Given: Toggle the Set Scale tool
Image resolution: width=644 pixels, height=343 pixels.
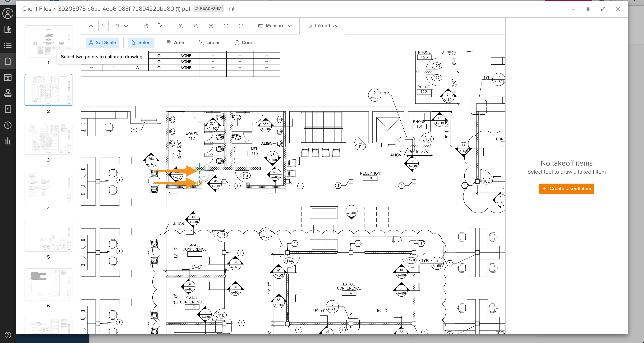Looking at the screenshot, I should (103, 43).
